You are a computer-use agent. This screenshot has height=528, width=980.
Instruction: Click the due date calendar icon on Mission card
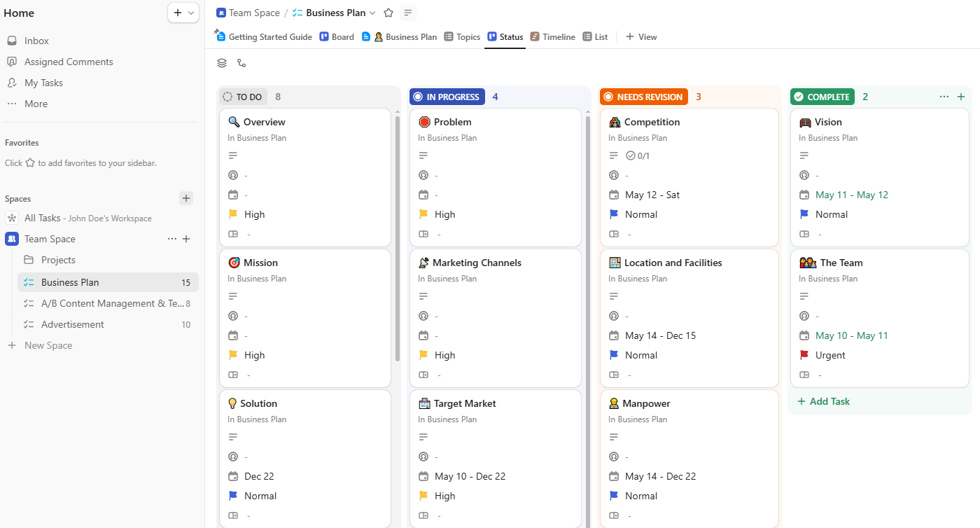(x=233, y=335)
